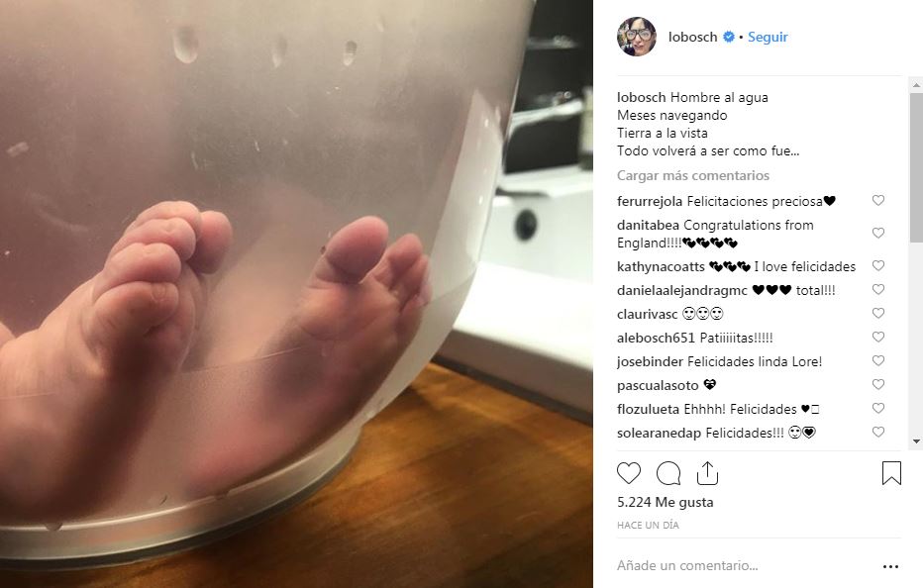Like danitabea's comment heart

[x=878, y=233]
